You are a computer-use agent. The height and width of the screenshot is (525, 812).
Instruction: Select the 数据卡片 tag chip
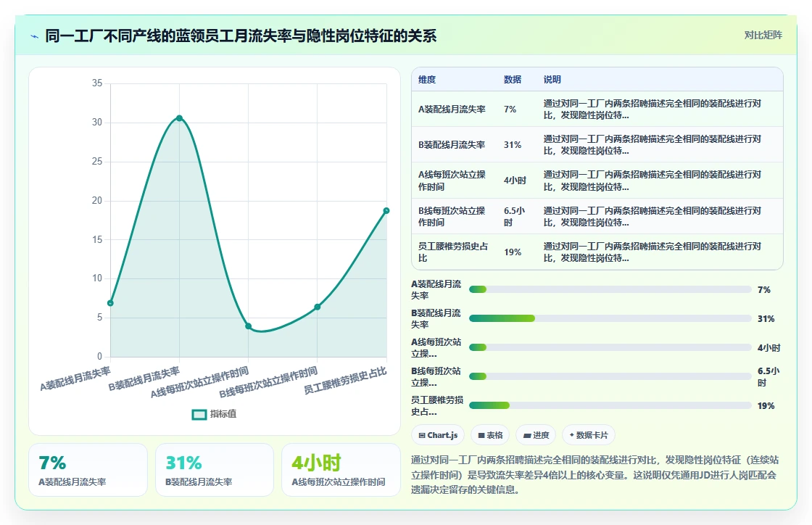point(588,435)
